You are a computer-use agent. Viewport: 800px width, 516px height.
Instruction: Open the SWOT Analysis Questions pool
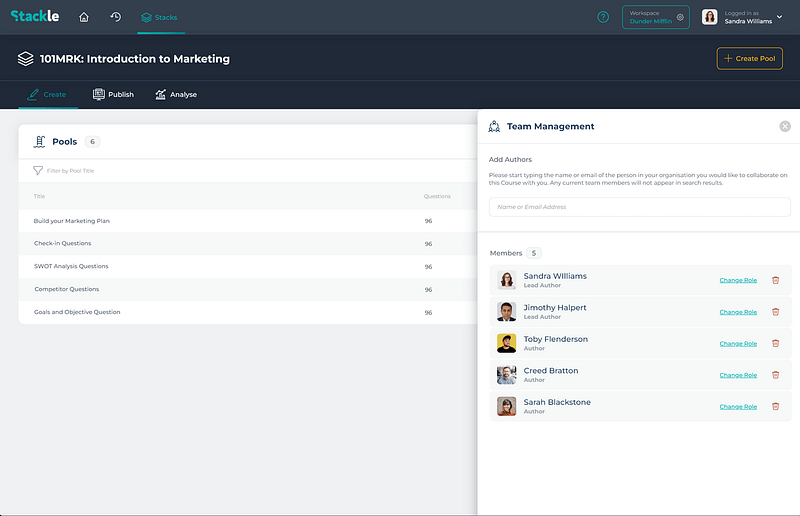(x=71, y=267)
